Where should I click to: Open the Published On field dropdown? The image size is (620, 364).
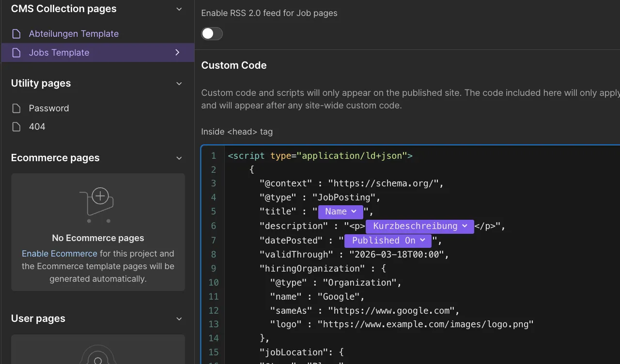(388, 241)
